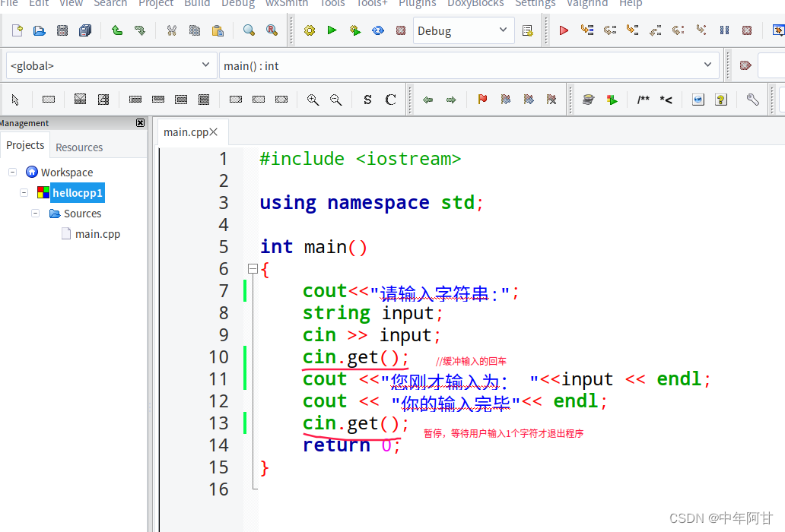Go to the previous bookmark flag icon

point(506,100)
